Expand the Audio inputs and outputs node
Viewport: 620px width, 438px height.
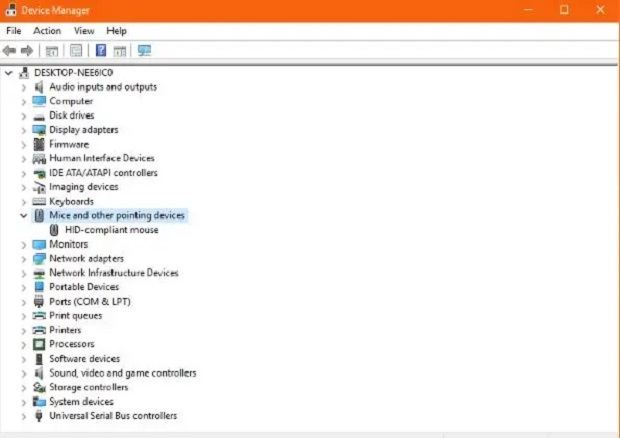click(23, 87)
